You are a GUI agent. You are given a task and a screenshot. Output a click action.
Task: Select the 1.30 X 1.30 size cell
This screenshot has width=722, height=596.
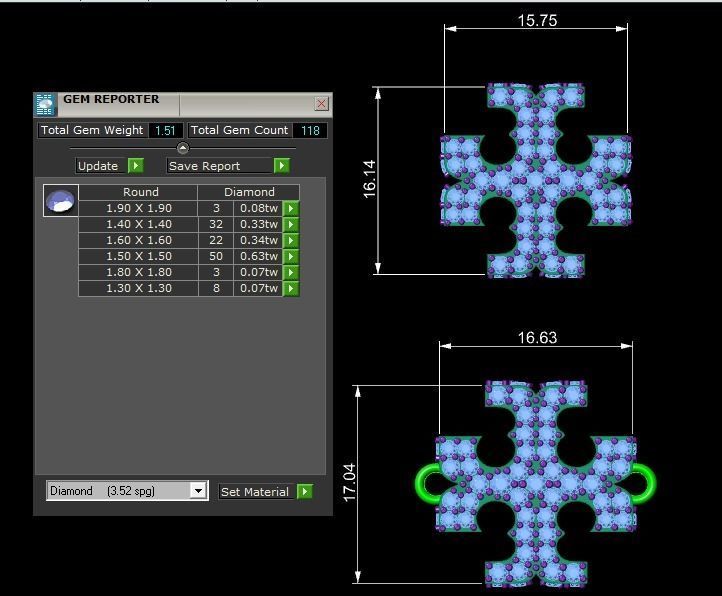pos(138,288)
